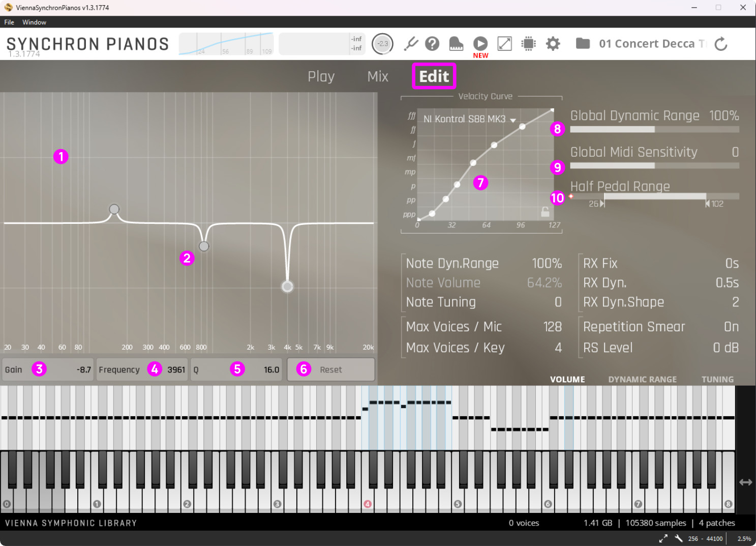Screen dimensions: 756x546
Task: Open the help question mark icon
Action: [432, 44]
